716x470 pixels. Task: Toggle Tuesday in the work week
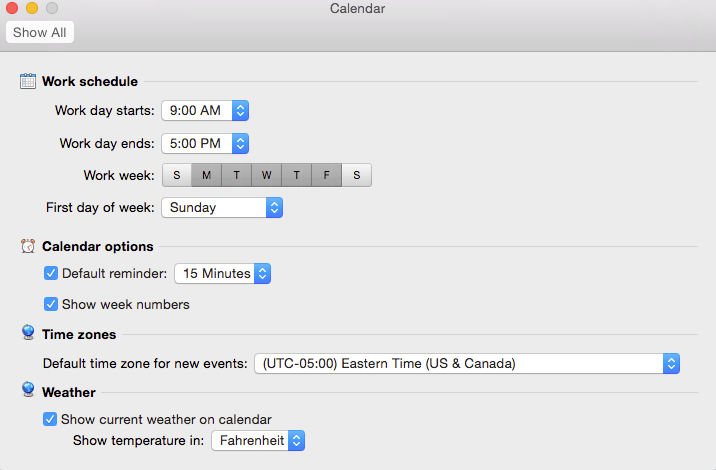click(x=237, y=175)
